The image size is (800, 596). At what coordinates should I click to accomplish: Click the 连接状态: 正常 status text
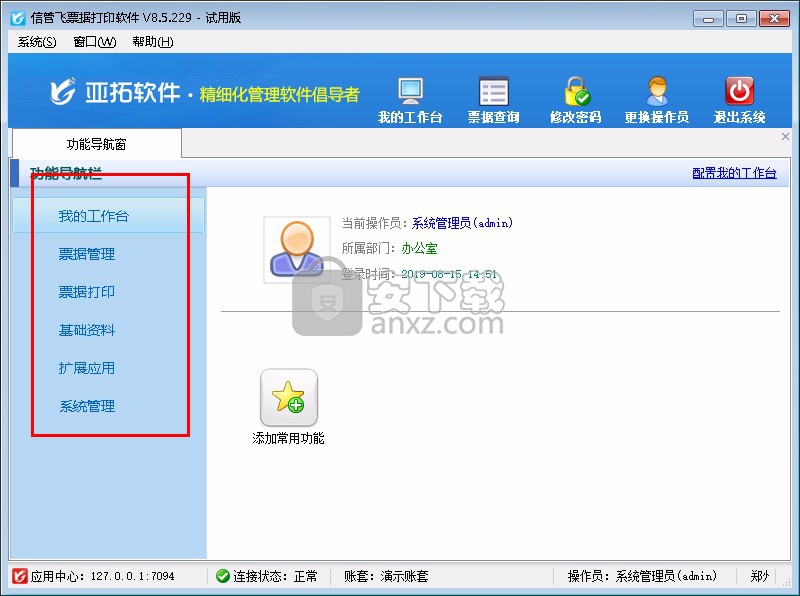click(x=275, y=577)
